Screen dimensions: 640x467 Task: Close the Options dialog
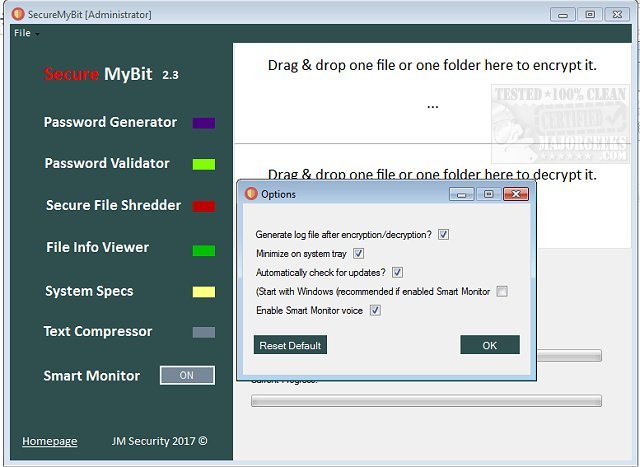516,194
